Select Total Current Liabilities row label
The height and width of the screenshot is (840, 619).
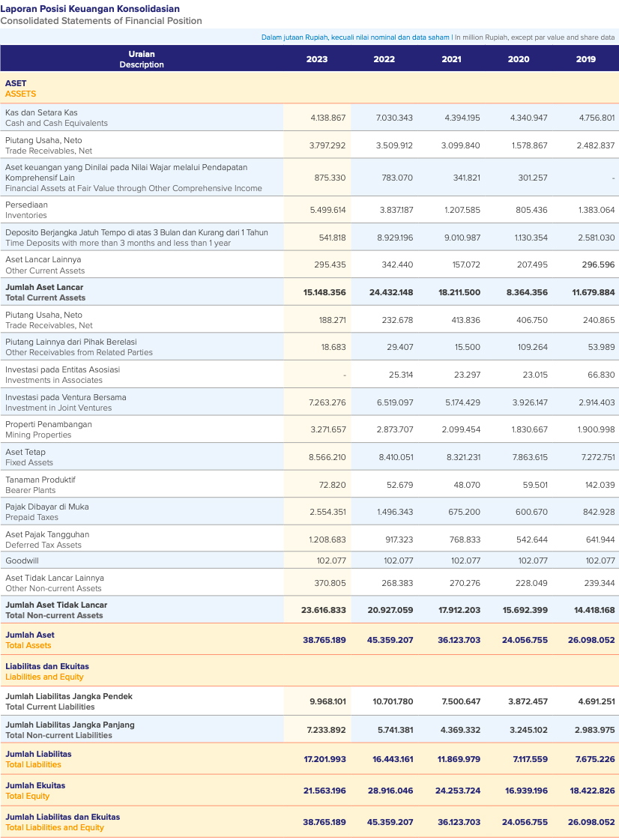point(69,701)
